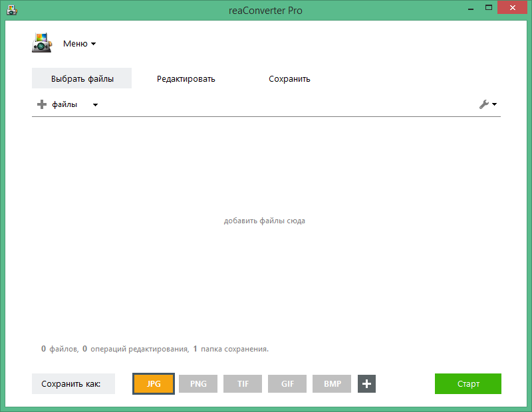The width and height of the screenshot is (532, 412).
Task: Click the добавить файлы сюда drop area
Action: [x=265, y=220]
